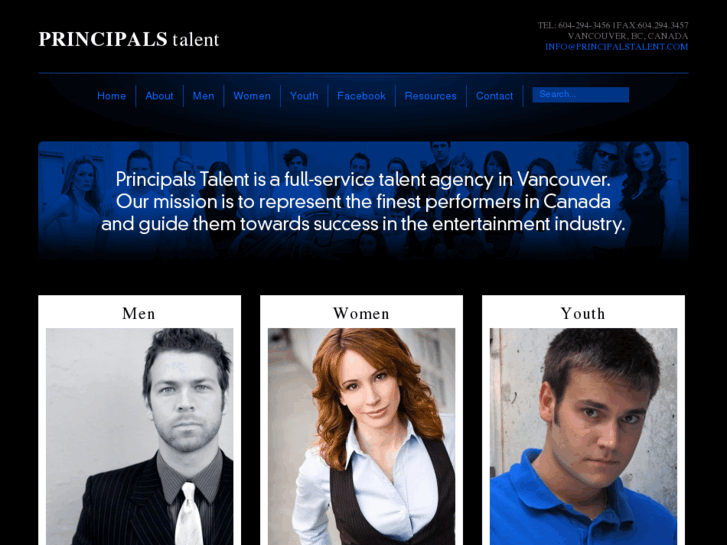Select Men in the navigation bar

[203, 96]
